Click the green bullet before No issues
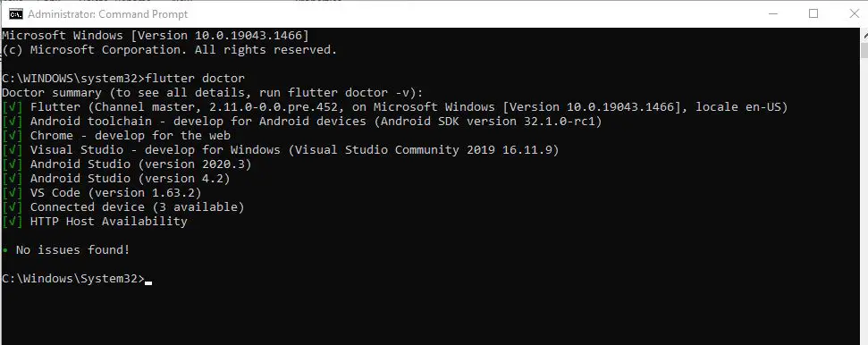 point(5,250)
